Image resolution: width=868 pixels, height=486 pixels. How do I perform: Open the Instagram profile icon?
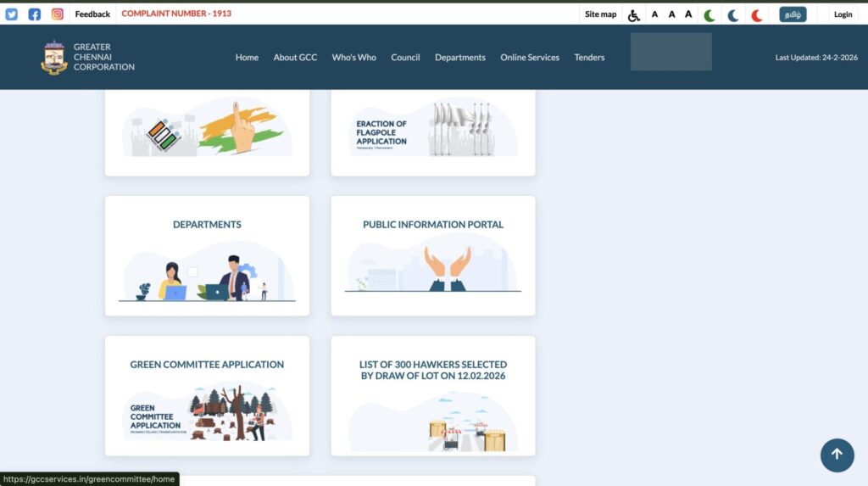tap(58, 14)
